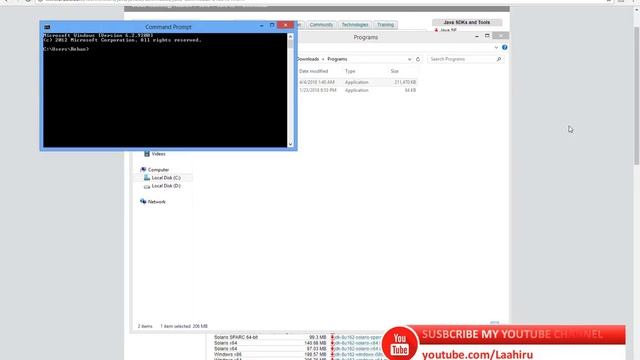Image resolution: width=640 pixels, height=360 pixels.
Task: Open Local Disk (D:) in navigation pane
Action: click(x=166, y=186)
